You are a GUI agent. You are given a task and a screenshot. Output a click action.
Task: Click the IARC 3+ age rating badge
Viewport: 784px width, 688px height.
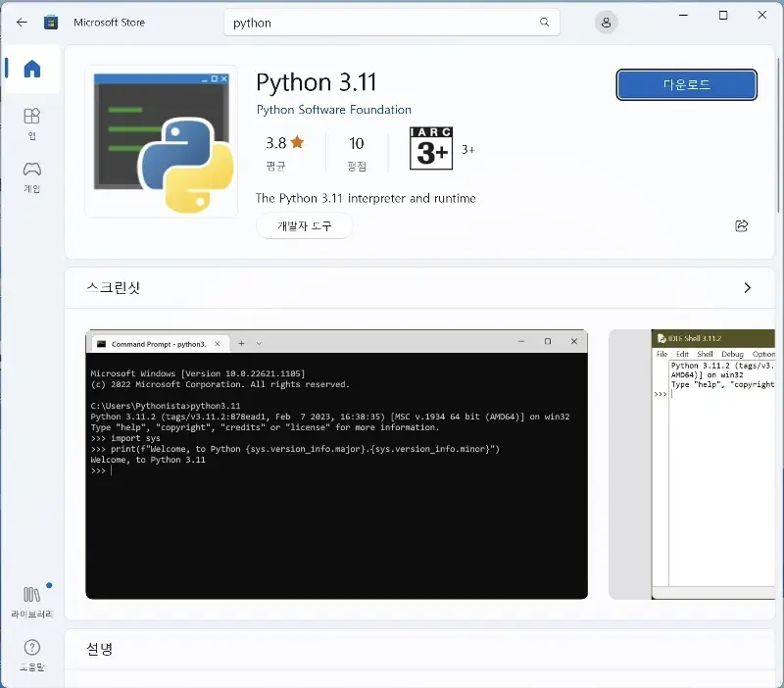(x=431, y=150)
